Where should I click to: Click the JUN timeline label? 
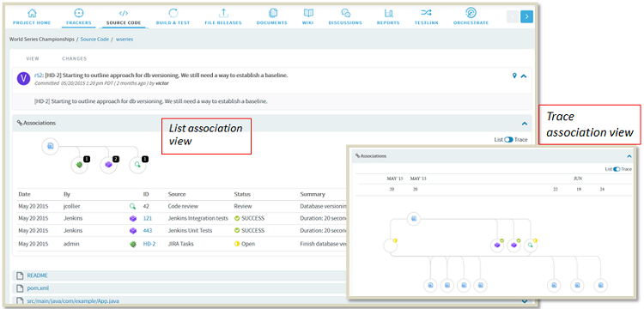pyautogui.click(x=578, y=179)
